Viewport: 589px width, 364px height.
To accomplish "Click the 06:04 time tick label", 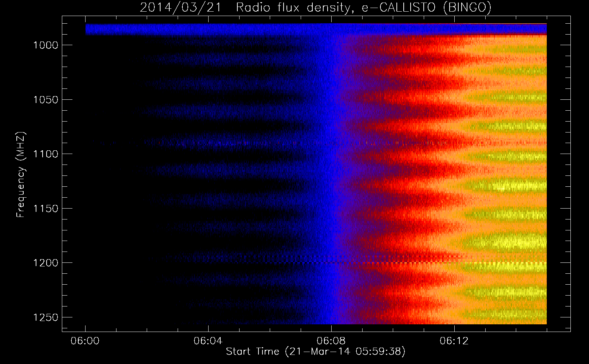I will [x=208, y=341].
